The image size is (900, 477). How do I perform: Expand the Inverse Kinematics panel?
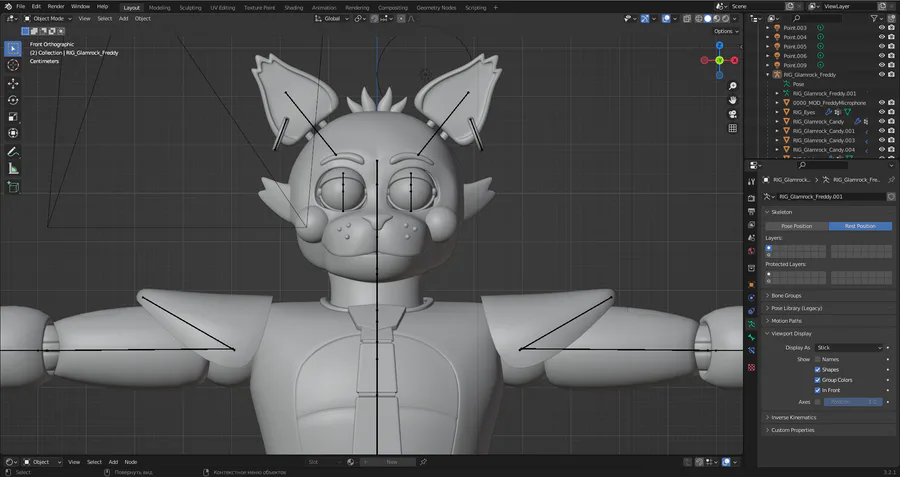(x=793, y=417)
